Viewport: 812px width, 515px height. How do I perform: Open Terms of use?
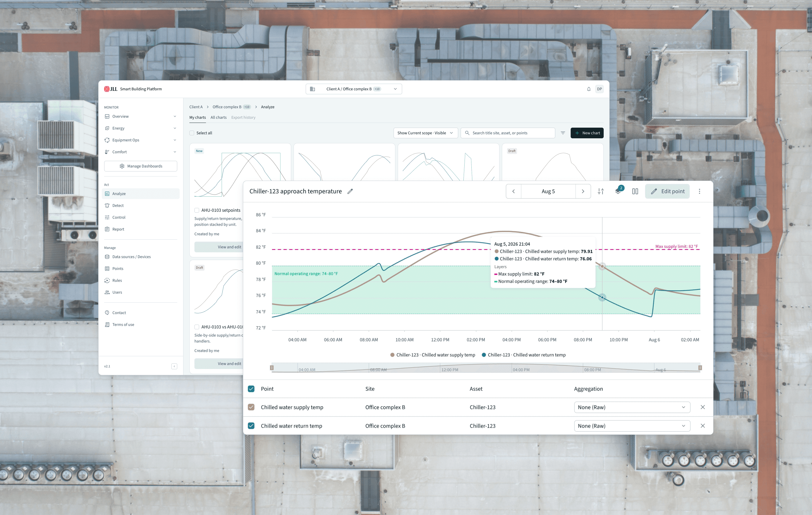[141, 324]
